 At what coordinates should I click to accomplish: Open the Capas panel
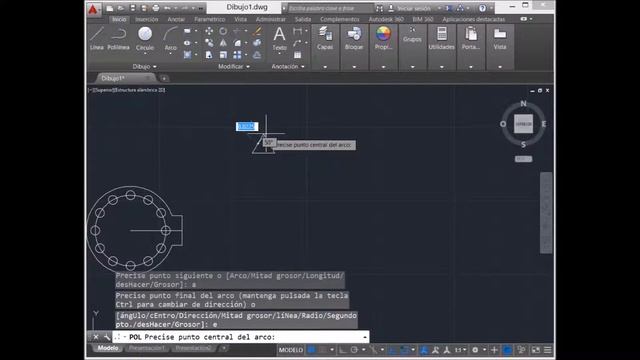tap(325, 38)
